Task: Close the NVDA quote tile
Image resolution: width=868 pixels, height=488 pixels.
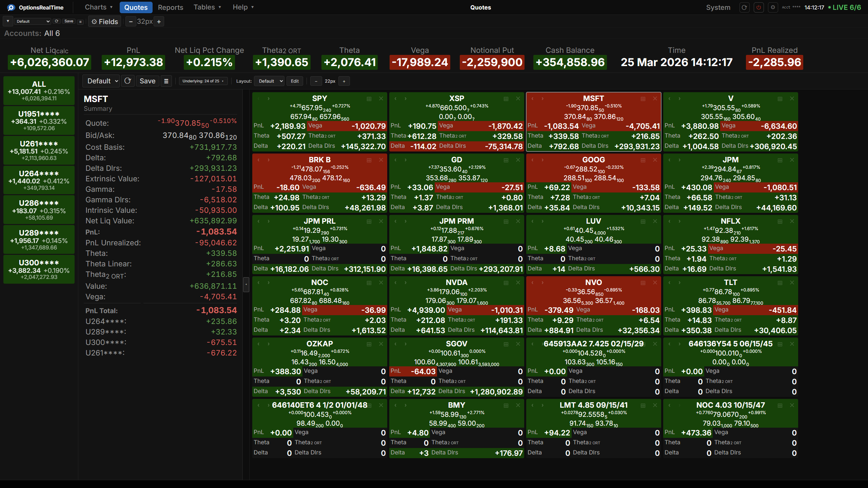Action: click(x=518, y=283)
